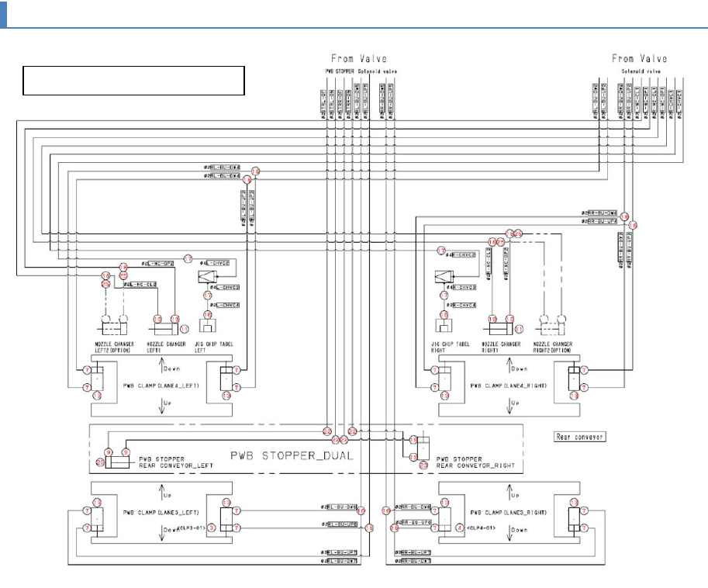Click vacuum ejector symbol above JIG CHIP TABEL RIGHT
This screenshot has width=708, height=588.
pyautogui.click(x=444, y=276)
